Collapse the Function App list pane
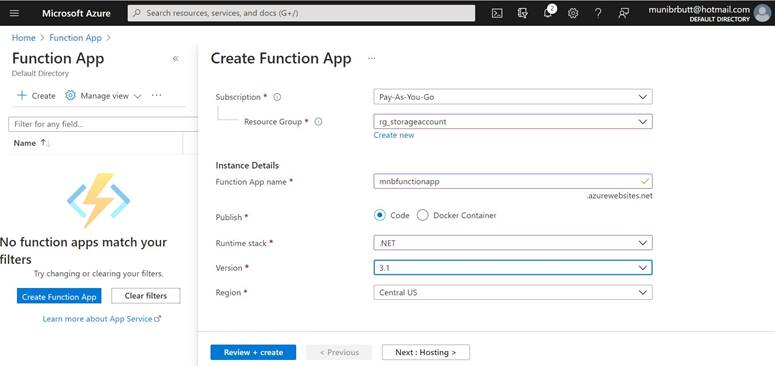This screenshot has height=366, width=775. [x=175, y=59]
